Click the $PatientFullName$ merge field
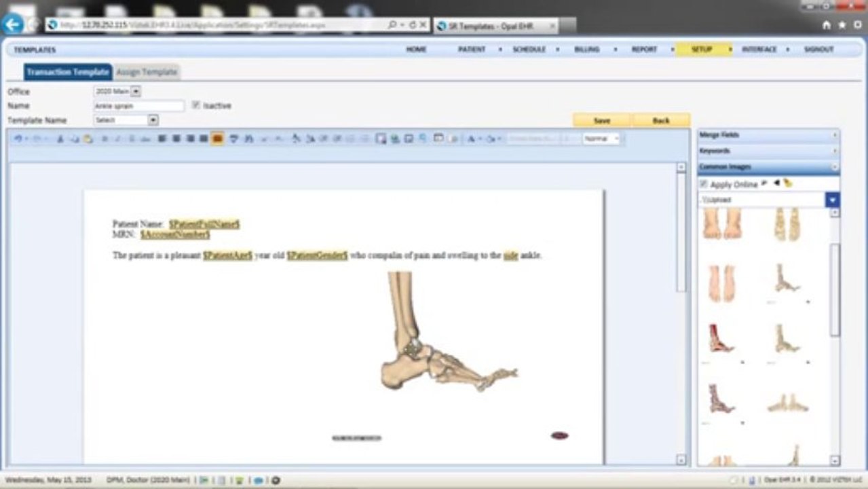Viewport: 868px width, 489px height. click(x=204, y=223)
